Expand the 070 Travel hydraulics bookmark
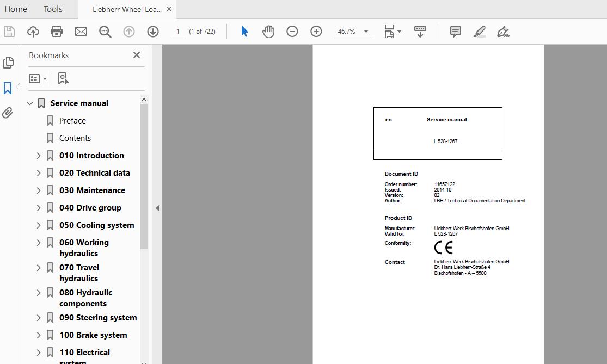The width and height of the screenshot is (607, 364). [38, 268]
